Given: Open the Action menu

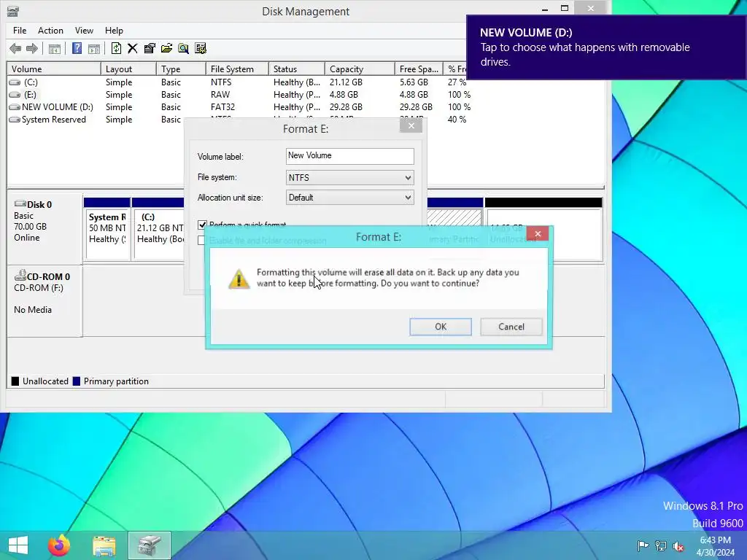Looking at the screenshot, I should tap(50, 31).
